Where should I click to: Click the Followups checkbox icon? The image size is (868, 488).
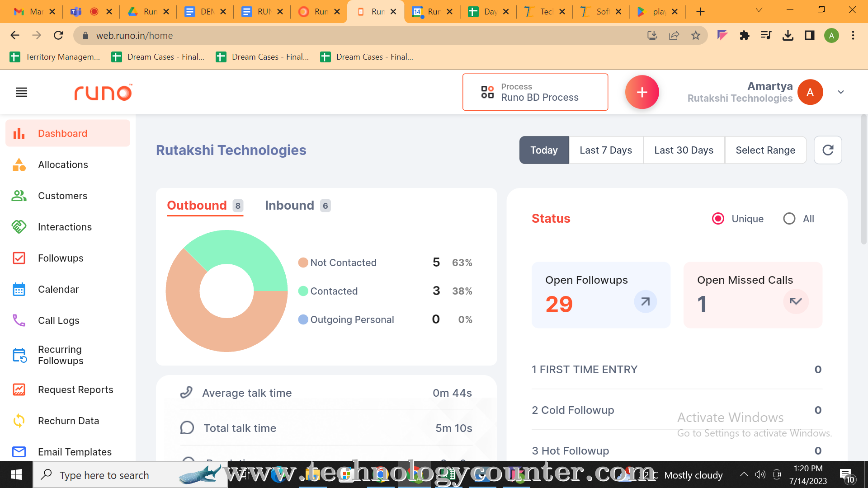click(19, 258)
